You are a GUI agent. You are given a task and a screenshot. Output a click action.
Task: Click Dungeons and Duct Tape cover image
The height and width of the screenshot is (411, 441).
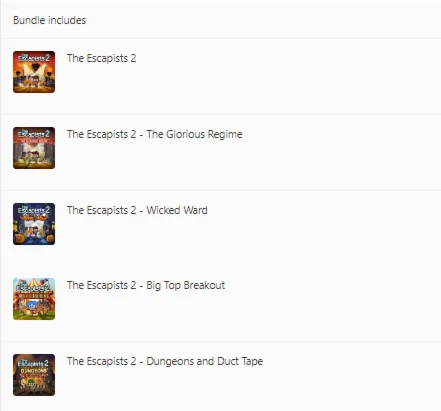[34, 375]
